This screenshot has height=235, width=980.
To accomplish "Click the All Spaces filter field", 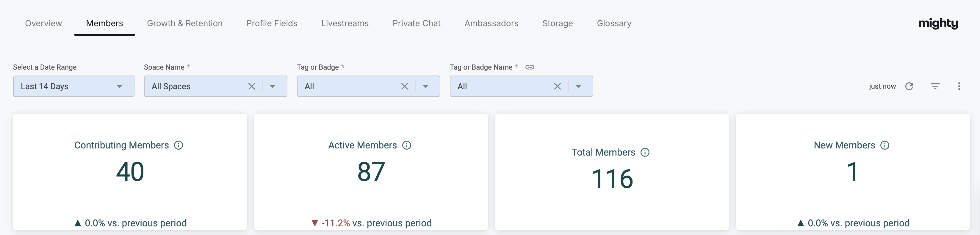I will pyautogui.click(x=216, y=86).
